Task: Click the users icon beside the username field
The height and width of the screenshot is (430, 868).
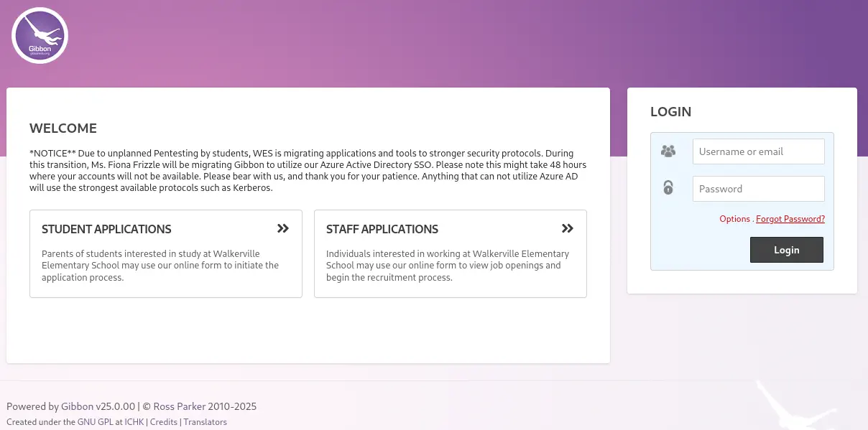Action: click(668, 151)
